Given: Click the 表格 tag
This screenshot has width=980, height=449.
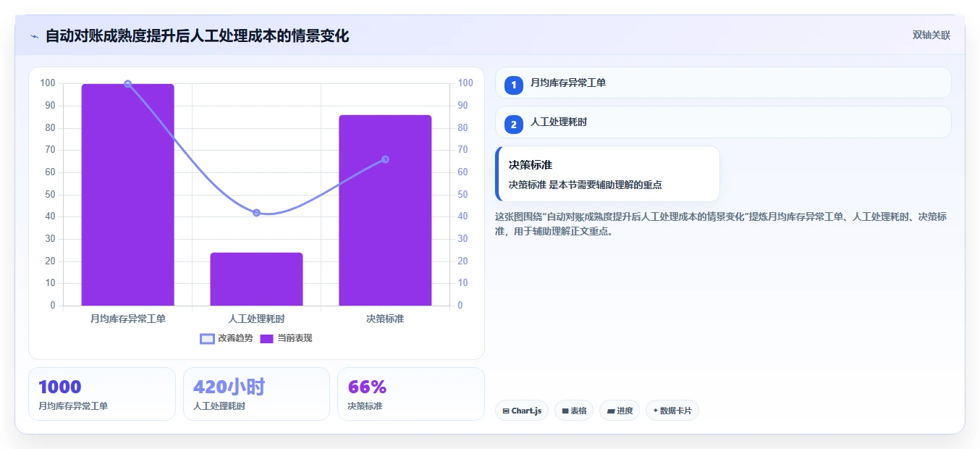Looking at the screenshot, I should pyautogui.click(x=574, y=411).
